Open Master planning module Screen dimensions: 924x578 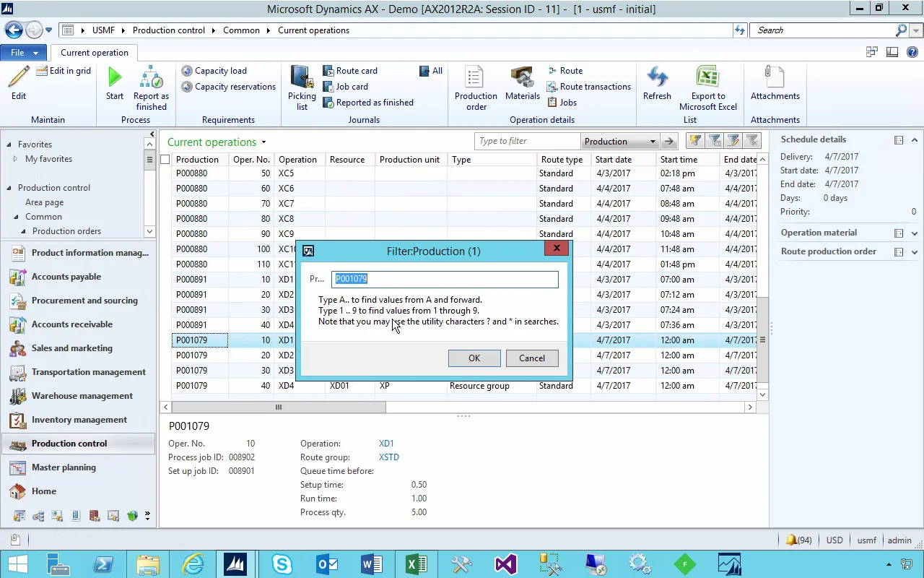(x=78, y=467)
